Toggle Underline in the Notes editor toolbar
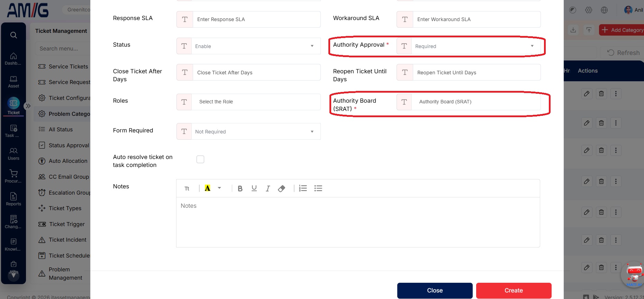 coord(254,188)
